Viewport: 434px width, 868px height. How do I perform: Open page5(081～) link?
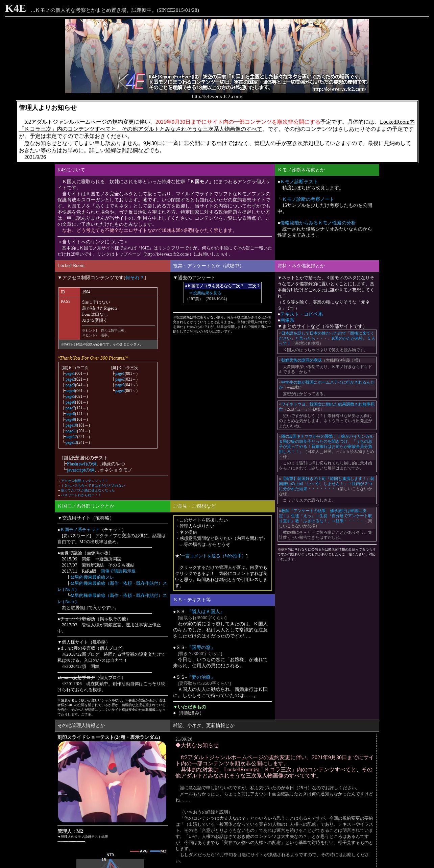pyautogui.click(x=70, y=396)
